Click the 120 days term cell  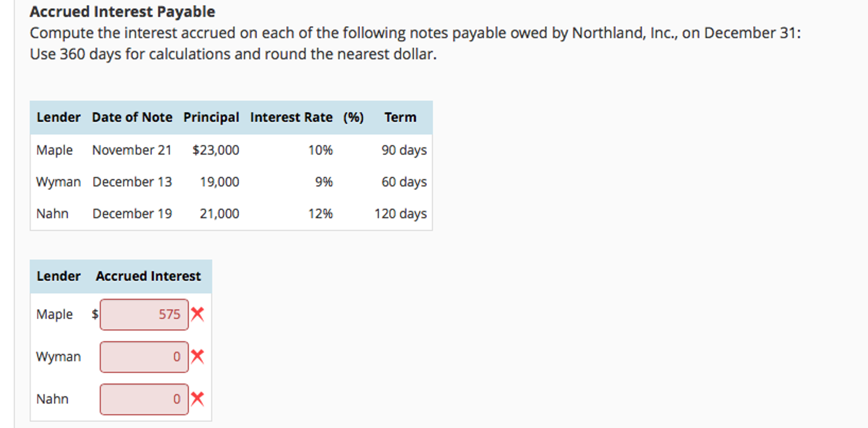point(400,214)
